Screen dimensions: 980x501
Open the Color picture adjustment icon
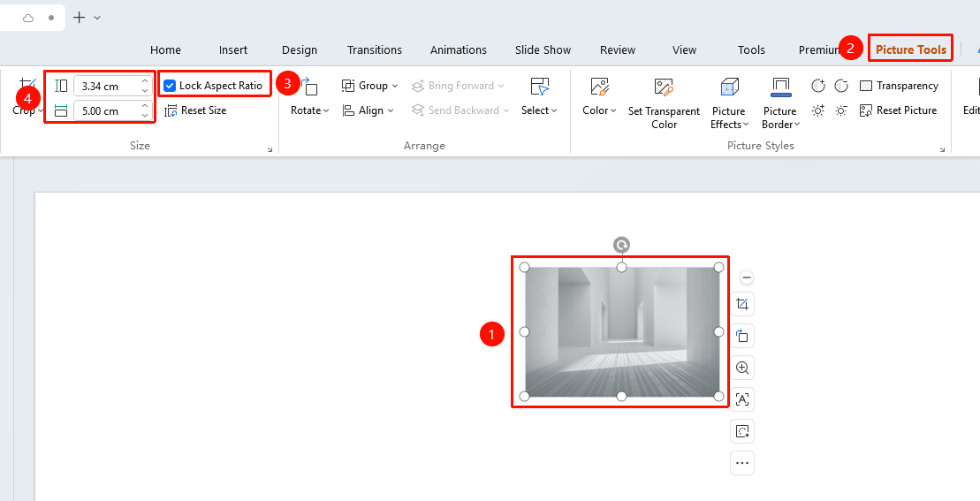599,87
